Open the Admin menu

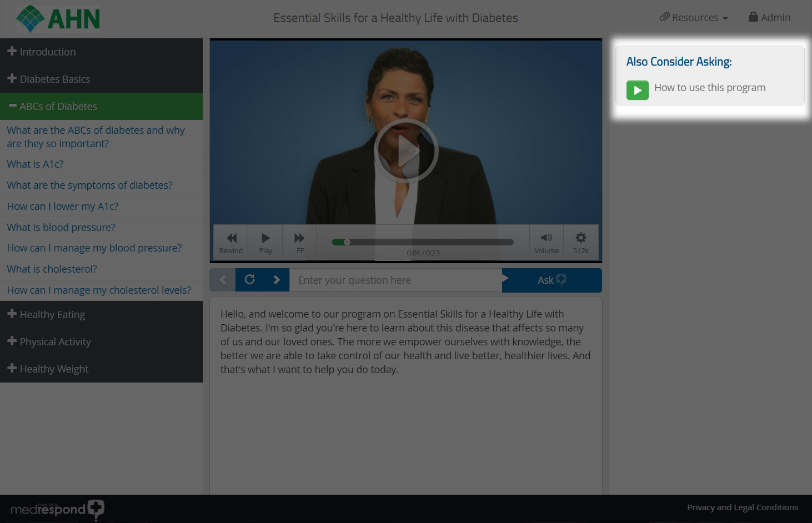pyautogui.click(x=769, y=18)
